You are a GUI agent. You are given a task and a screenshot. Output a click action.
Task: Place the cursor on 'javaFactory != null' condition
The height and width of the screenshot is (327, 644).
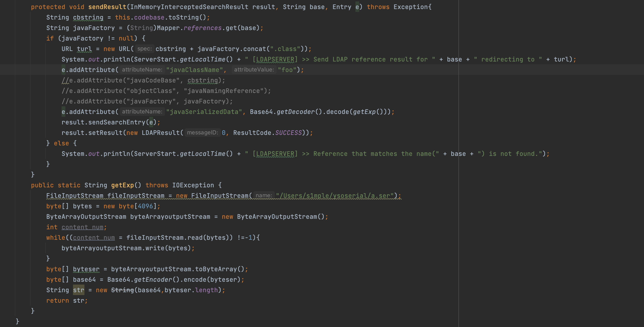[x=98, y=38]
